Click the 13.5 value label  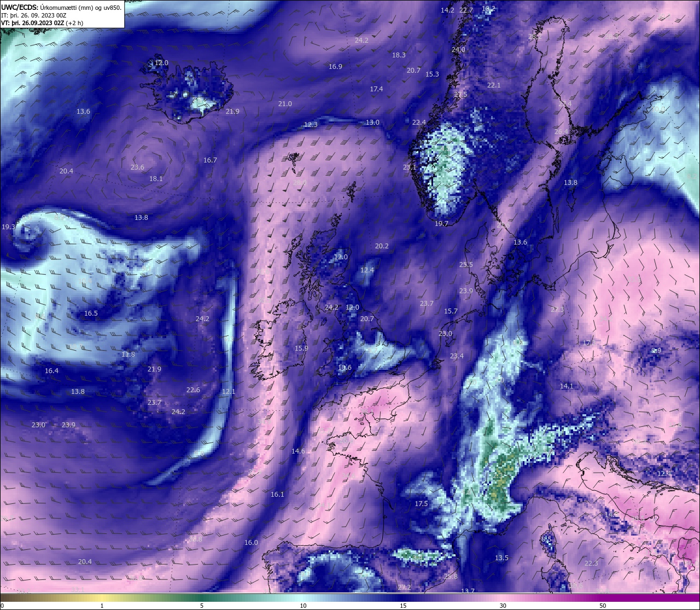tap(501, 558)
